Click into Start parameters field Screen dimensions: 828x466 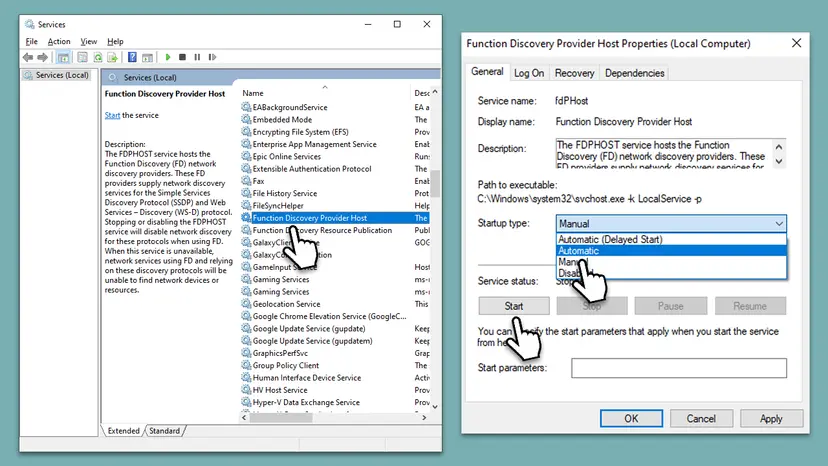tap(679, 368)
